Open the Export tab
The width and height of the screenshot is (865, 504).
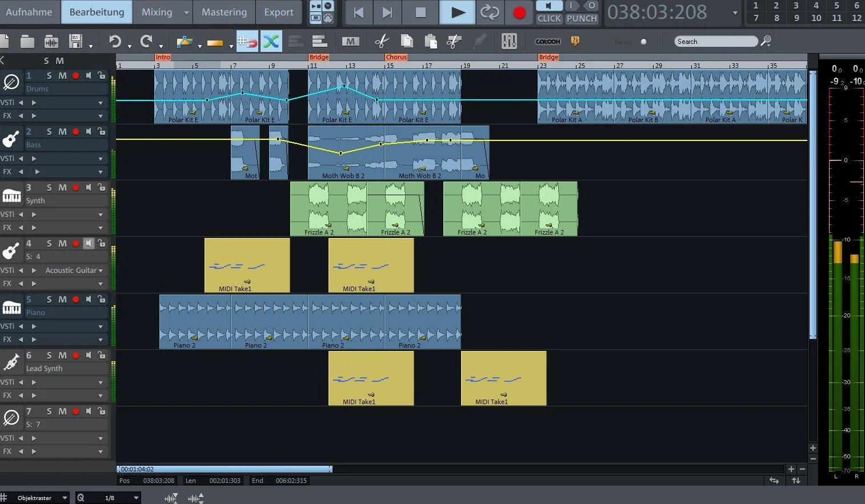point(279,12)
